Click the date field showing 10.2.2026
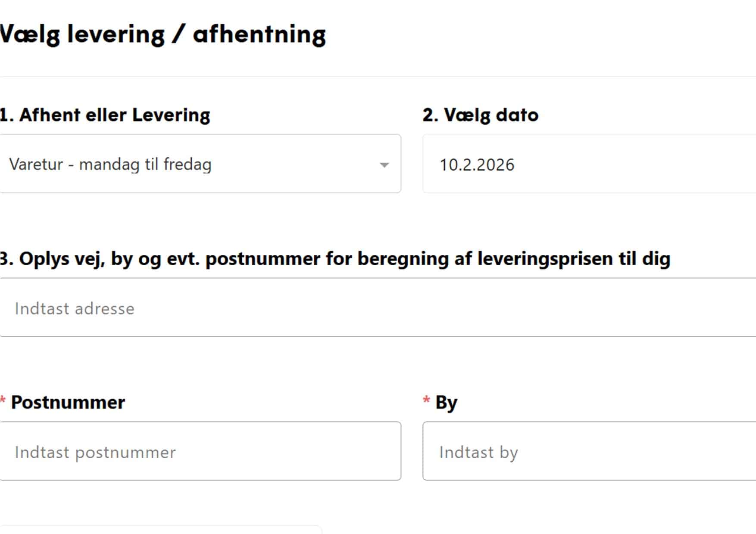The height and width of the screenshot is (534, 756). click(x=586, y=164)
